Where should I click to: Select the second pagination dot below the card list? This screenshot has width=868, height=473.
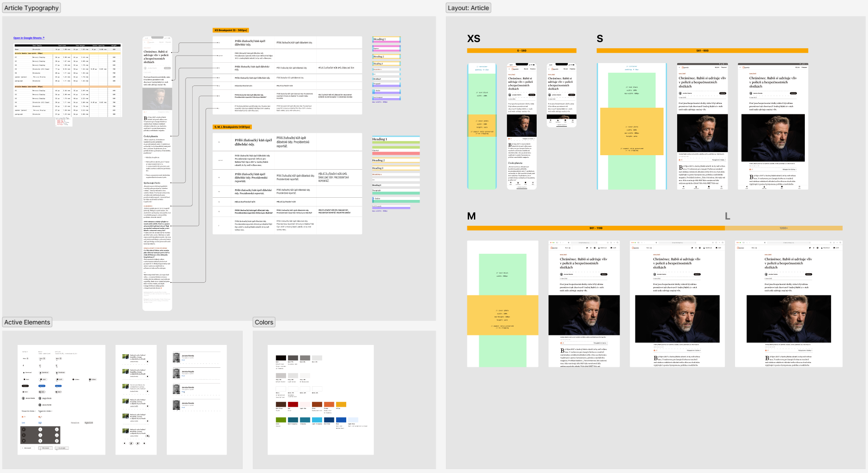pos(131,443)
